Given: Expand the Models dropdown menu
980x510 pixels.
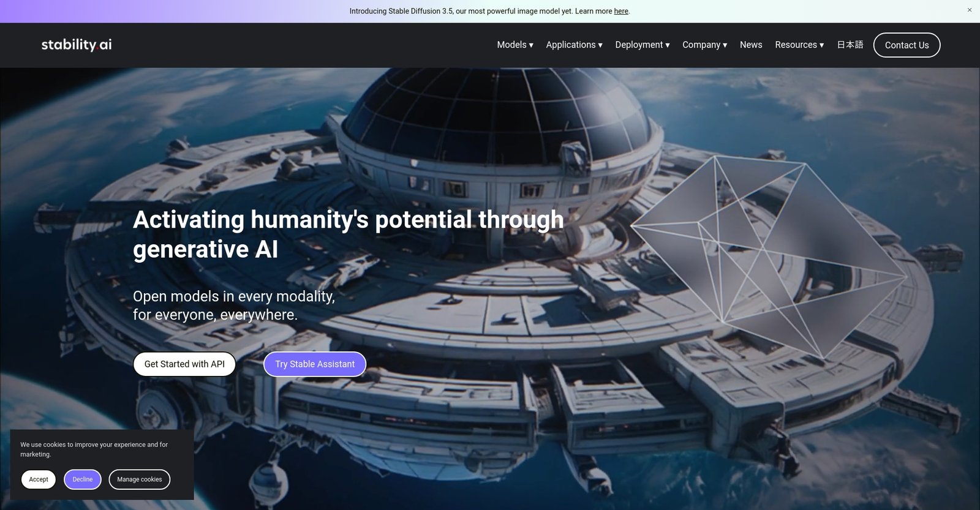Looking at the screenshot, I should tap(515, 45).
